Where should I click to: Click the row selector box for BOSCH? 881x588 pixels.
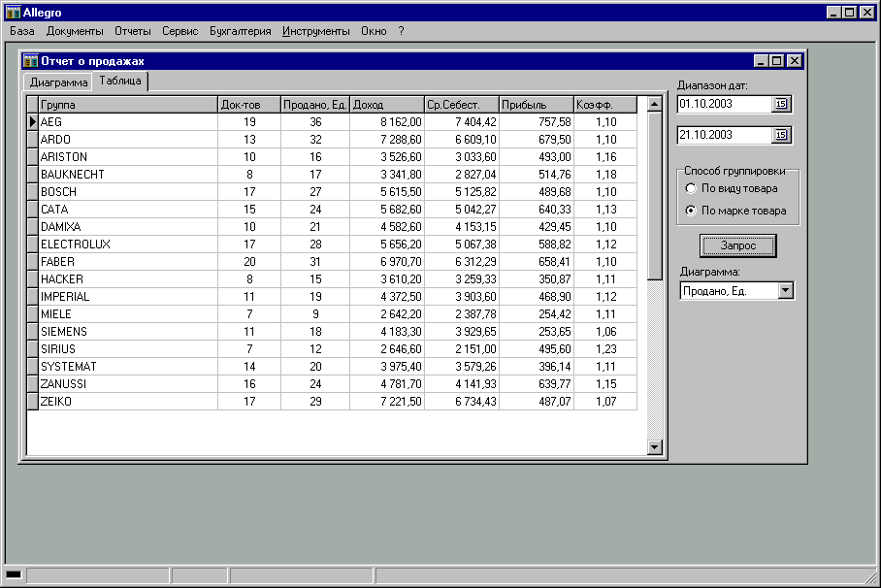point(33,192)
